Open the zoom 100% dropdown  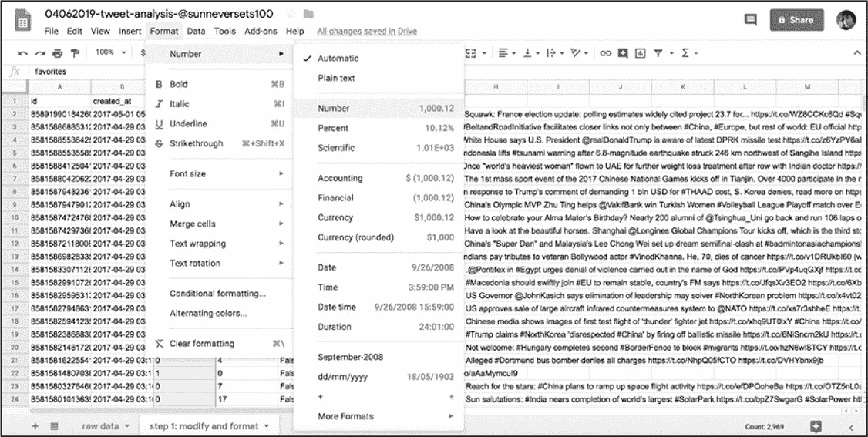pyautogui.click(x=110, y=53)
